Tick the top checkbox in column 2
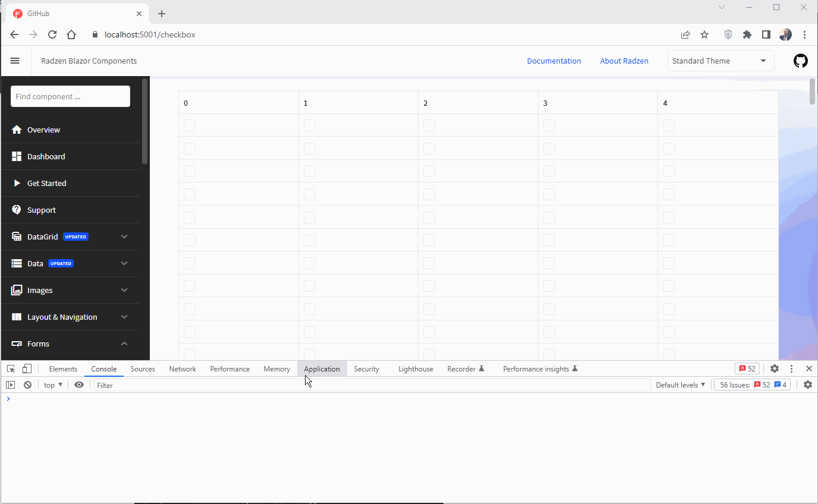The width and height of the screenshot is (818, 504). coord(429,125)
